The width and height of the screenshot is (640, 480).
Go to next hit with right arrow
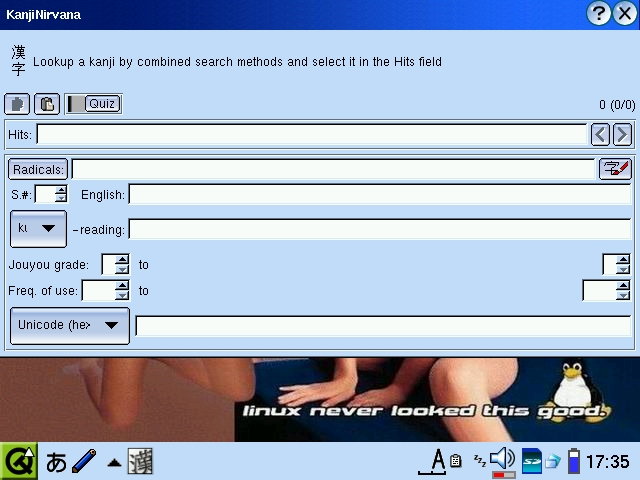click(622, 134)
